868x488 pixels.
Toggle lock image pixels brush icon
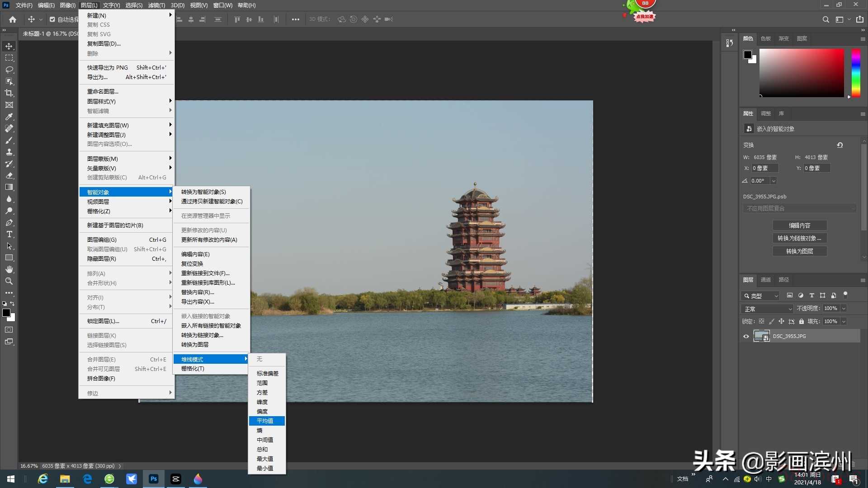(771, 321)
